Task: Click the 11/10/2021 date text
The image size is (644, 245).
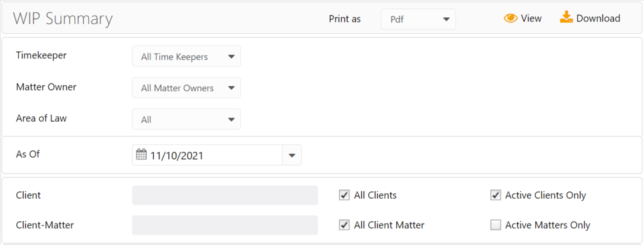Action: coord(177,155)
